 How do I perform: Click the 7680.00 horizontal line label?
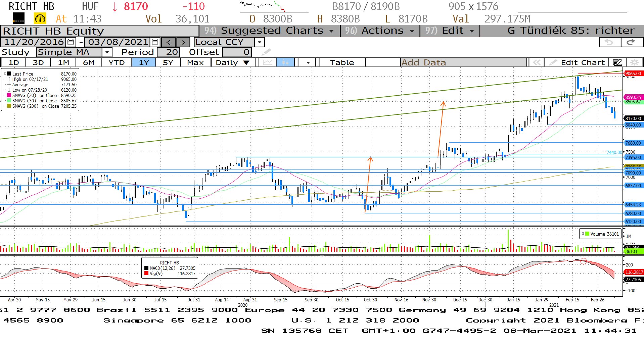coord(633,143)
